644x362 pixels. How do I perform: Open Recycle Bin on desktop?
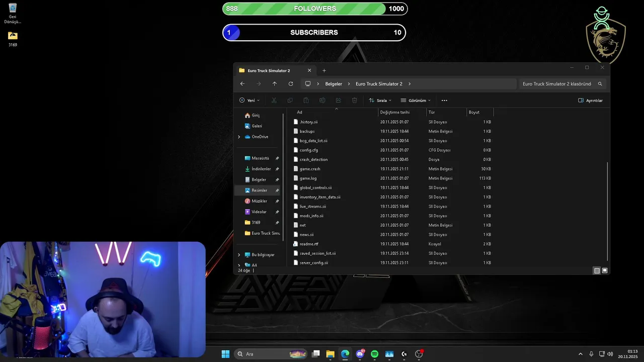pos(13,14)
